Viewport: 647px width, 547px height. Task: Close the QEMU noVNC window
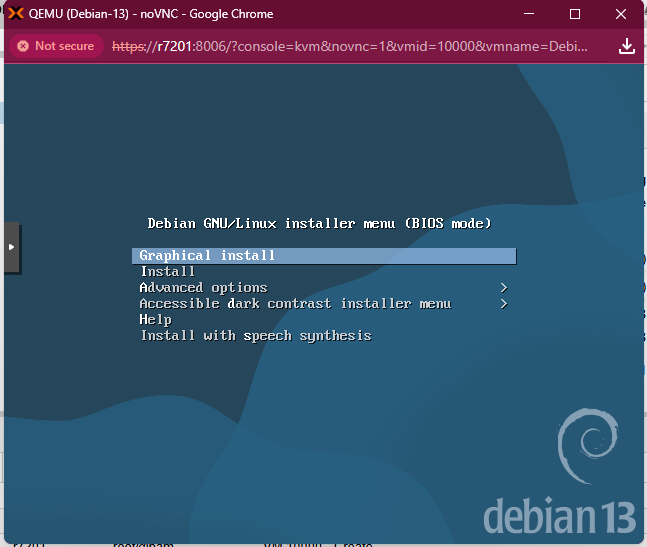(622, 14)
